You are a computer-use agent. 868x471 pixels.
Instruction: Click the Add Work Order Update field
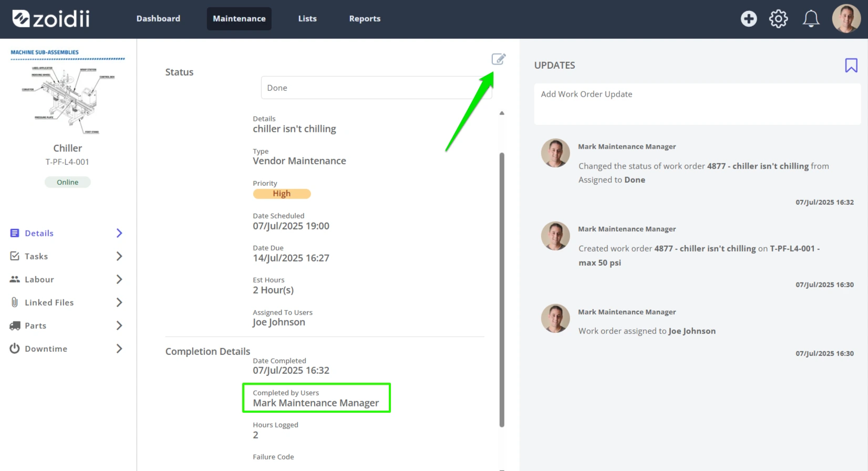[697, 104]
